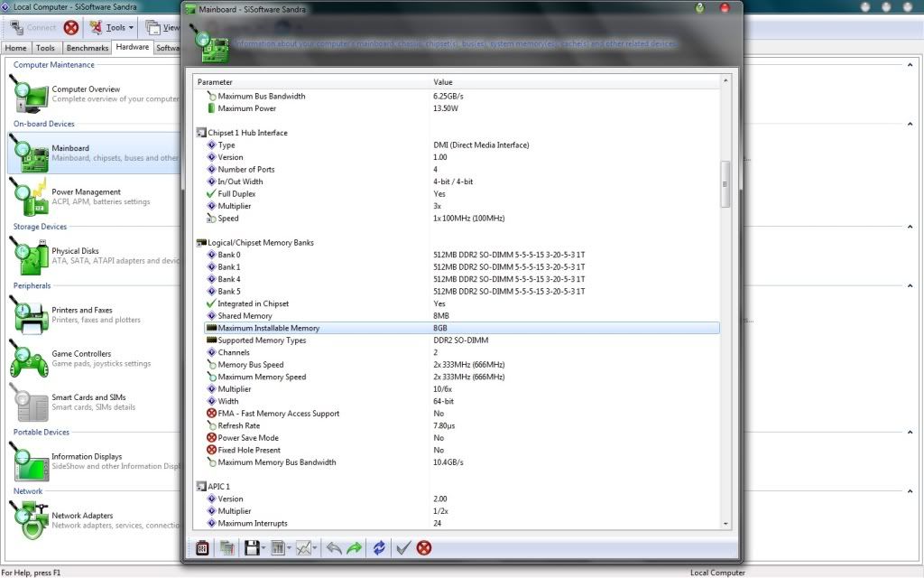Screen dimensions: 924x578
Task: Select the Maximum Memory Bus Bandwidth row
Action: [462, 462]
